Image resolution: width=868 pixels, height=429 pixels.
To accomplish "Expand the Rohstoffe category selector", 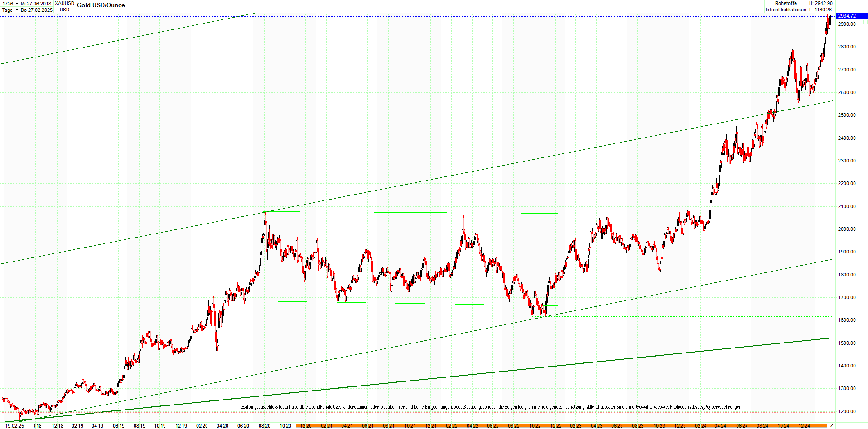I will 786,3.
